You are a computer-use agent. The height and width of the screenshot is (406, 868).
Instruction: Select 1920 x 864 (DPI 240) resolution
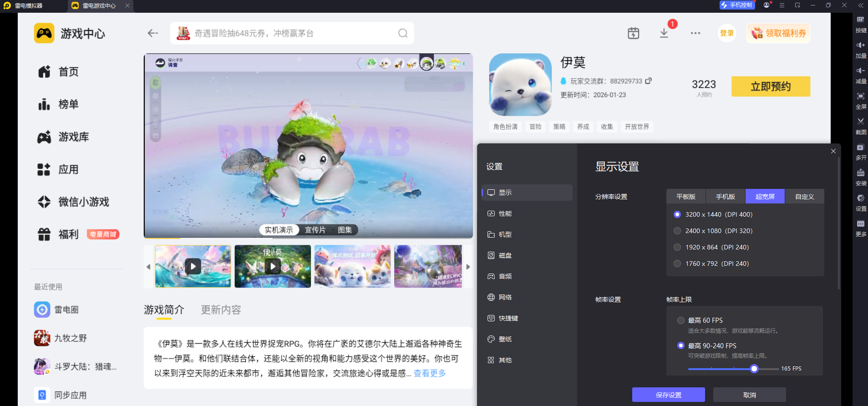677,247
